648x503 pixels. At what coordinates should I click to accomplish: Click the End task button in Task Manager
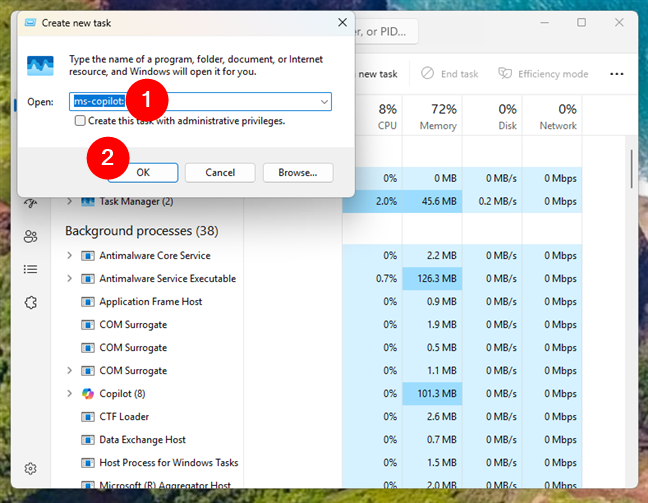tap(450, 74)
